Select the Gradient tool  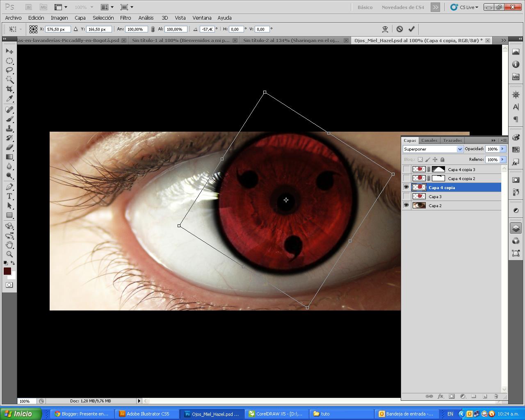pyautogui.click(x=9, y=157)
